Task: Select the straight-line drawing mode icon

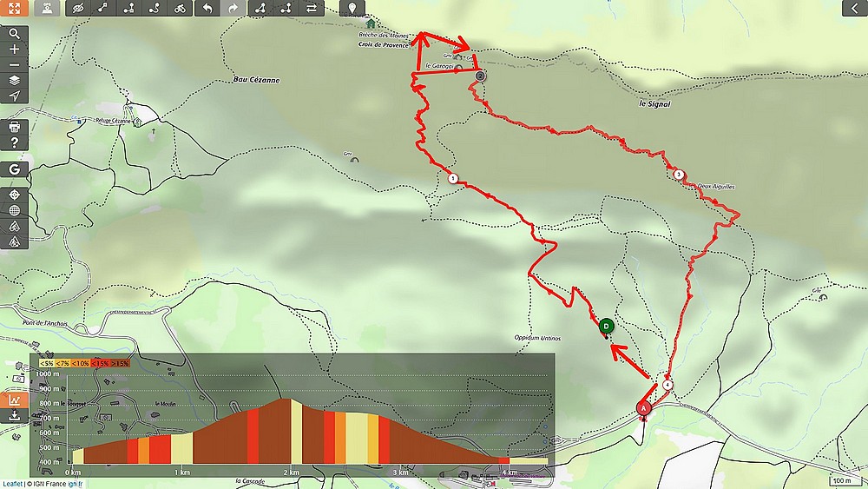Action: [x=103, y=8]
